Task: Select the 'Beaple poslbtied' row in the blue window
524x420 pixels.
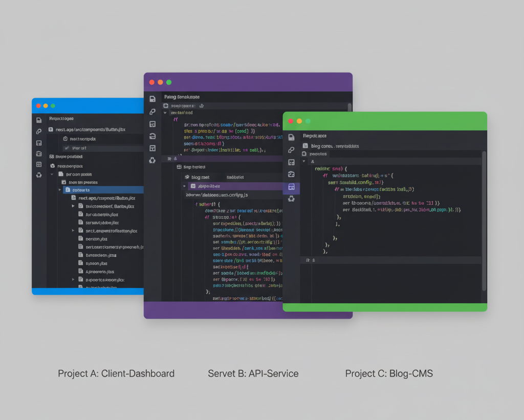Action: coord(66,157)
